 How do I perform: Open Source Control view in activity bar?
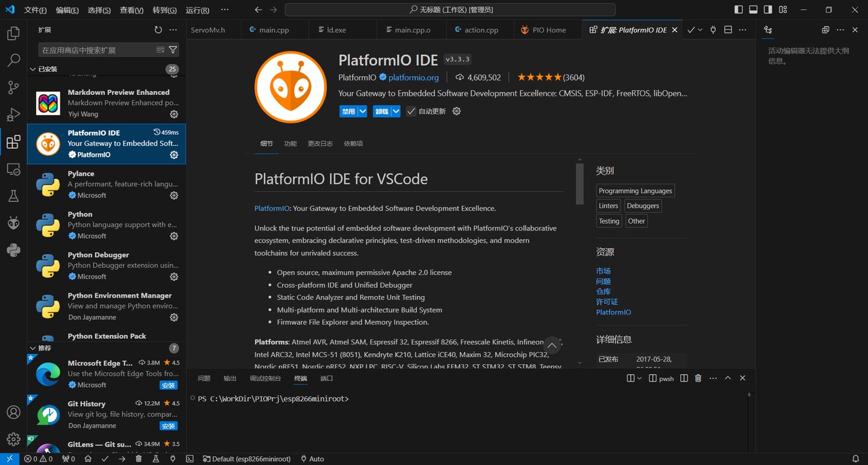tap(13, 87)
